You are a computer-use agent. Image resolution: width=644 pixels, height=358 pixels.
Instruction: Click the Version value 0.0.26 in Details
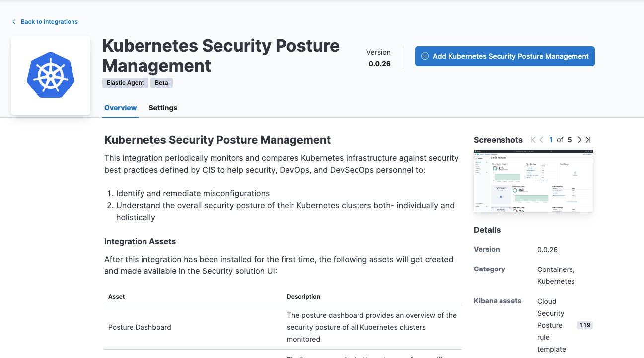[547, 249]
